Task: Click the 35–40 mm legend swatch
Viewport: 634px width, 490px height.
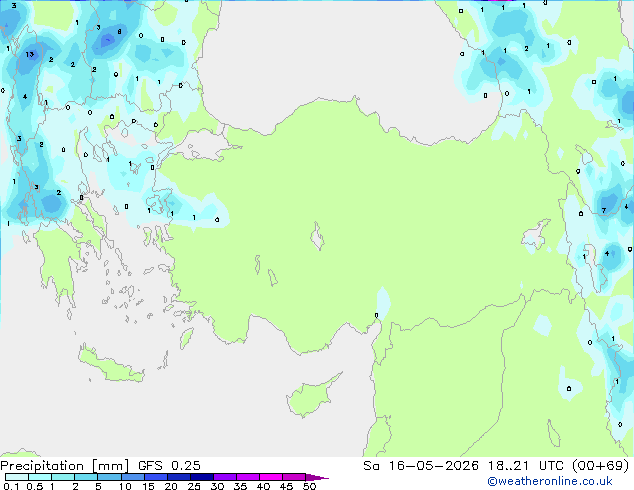Action: pos(247,477)
